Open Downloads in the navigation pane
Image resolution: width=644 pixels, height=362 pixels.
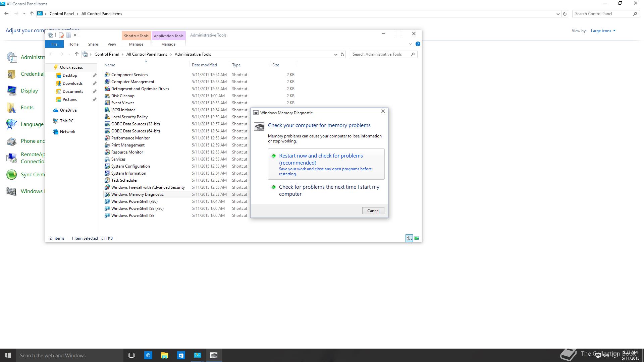pos(72,83)
